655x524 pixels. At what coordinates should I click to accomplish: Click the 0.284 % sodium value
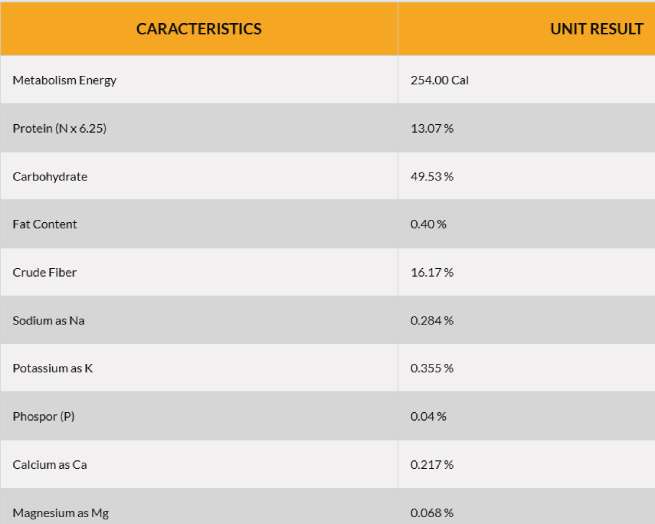(432, 320)
